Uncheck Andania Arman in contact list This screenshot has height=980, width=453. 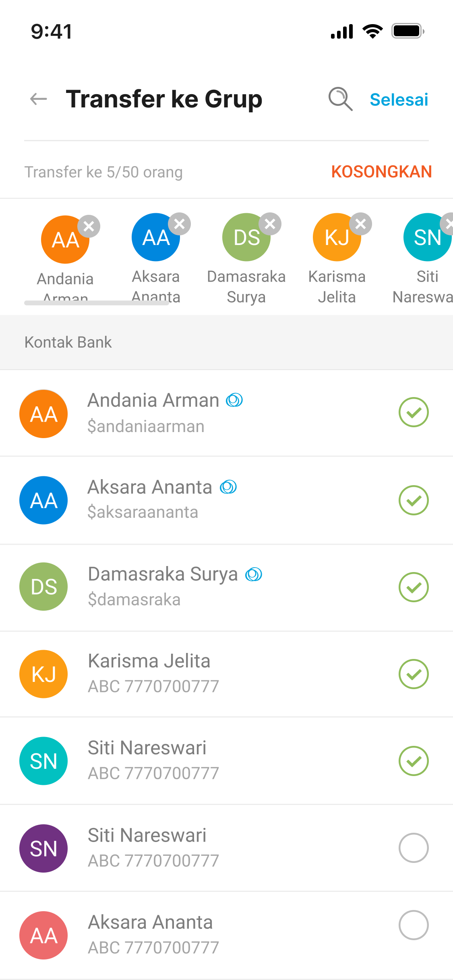coord(414,412)
